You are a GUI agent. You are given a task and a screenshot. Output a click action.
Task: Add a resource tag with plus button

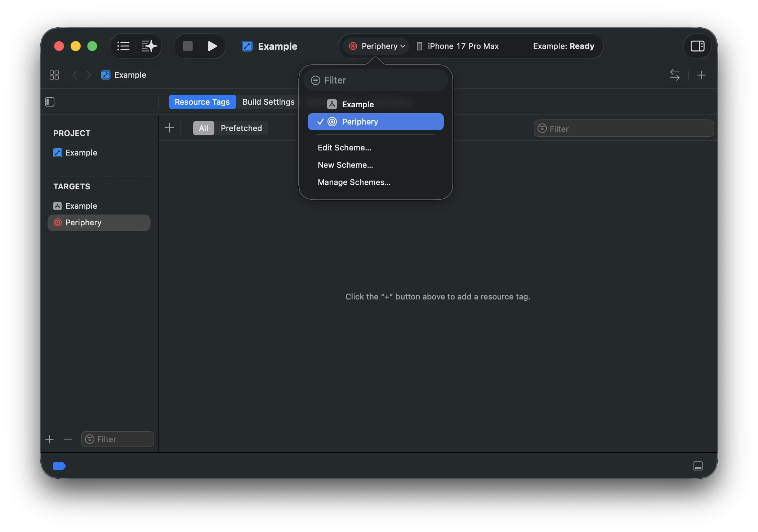pos(169,128)
